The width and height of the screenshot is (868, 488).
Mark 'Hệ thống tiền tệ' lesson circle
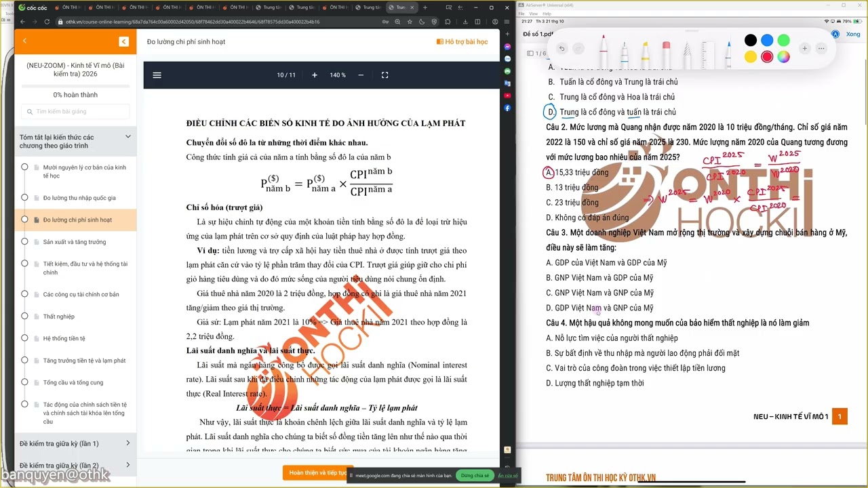click(24, 338)
